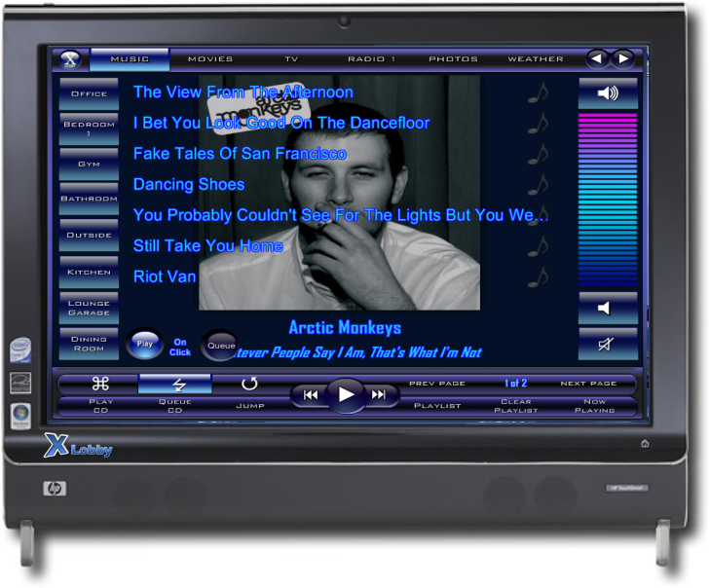Open the TV tab
Image resolution: width=710 pixels, height=588 pixels.
(x=291, y=59)
